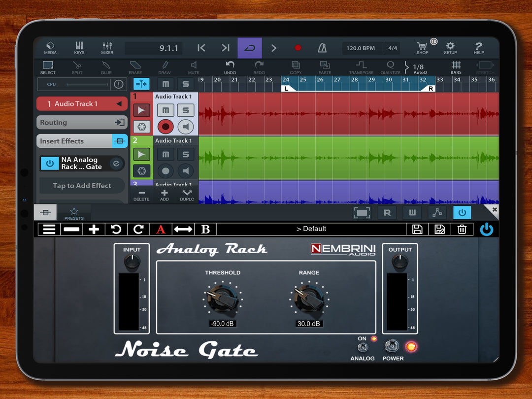
Task: Open the Keys keyboard panel
Action: coord(79,48)
